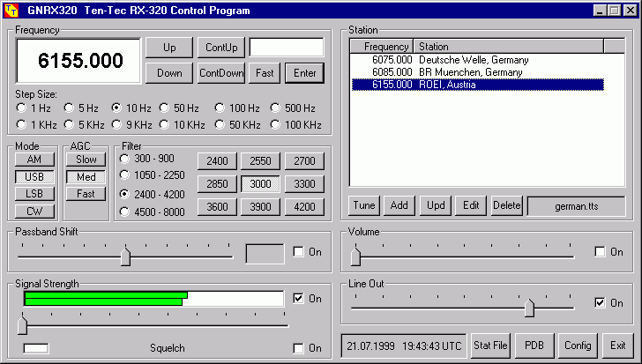This screenshot has height=364, width=642.
Task: Click the Up frequency button
Action: tap(169, 48)
